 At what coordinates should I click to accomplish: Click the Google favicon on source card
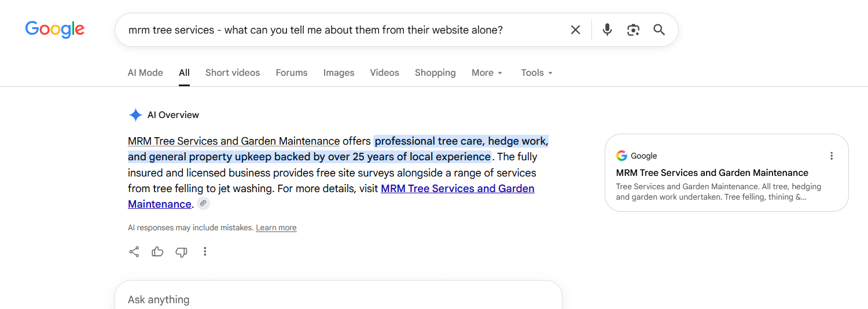click(621, 156)
